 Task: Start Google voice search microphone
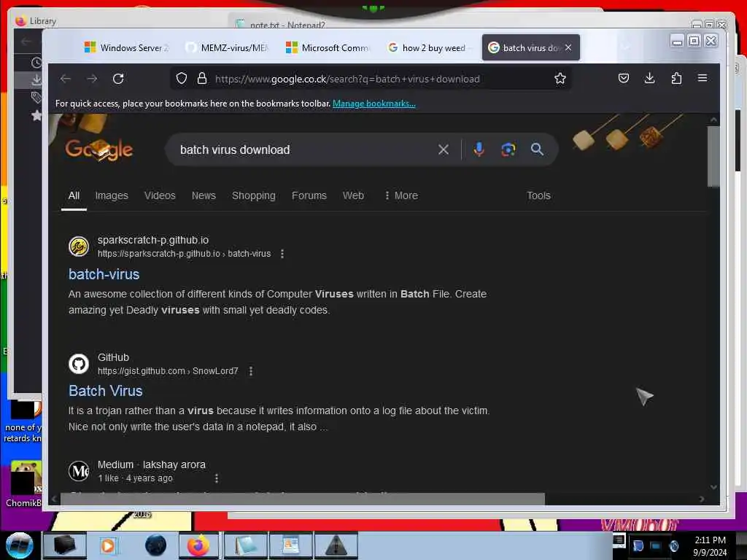(x=479, y=149)
